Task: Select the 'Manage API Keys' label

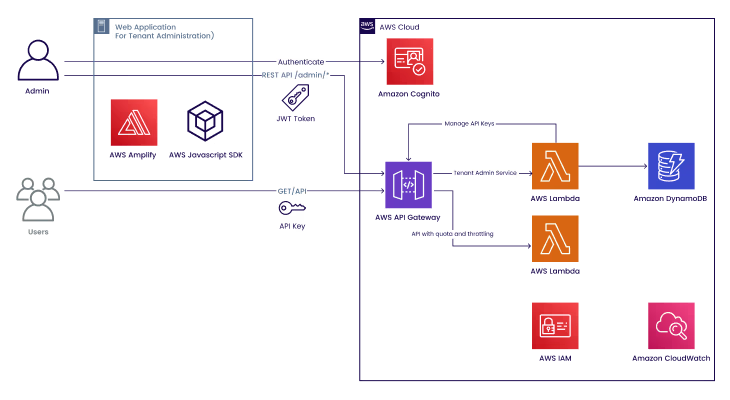Action: [469, 123]
